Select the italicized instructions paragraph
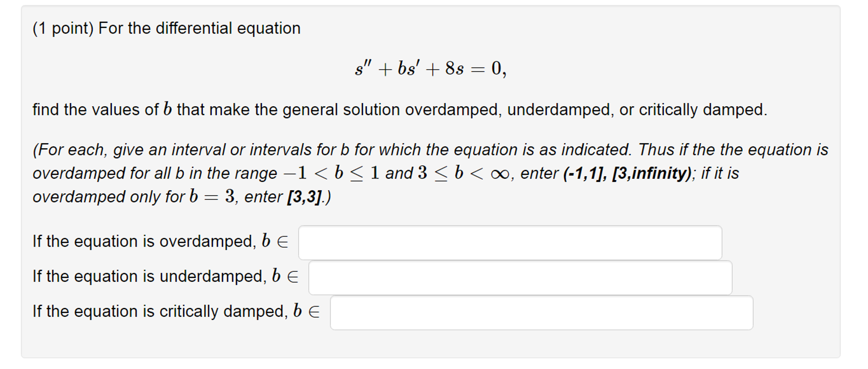 [x=424, y=173]
